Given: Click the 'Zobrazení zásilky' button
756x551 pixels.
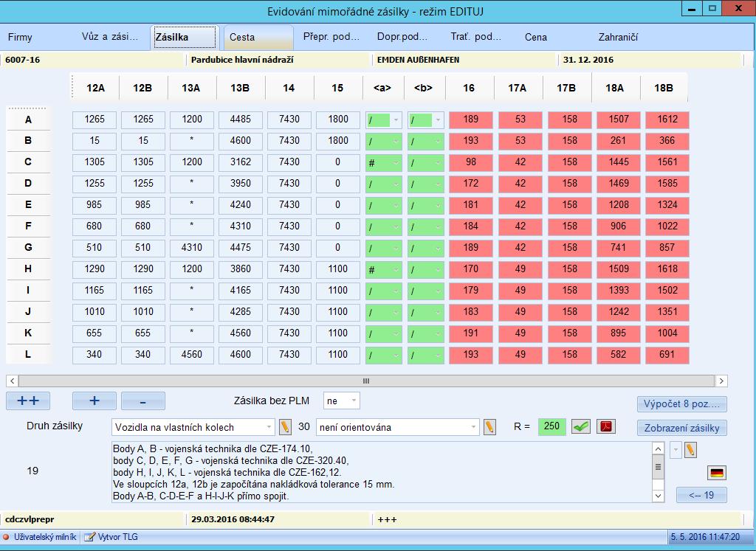Looking at the screenshot, I should pyautogui.click(x=681, y=428).
